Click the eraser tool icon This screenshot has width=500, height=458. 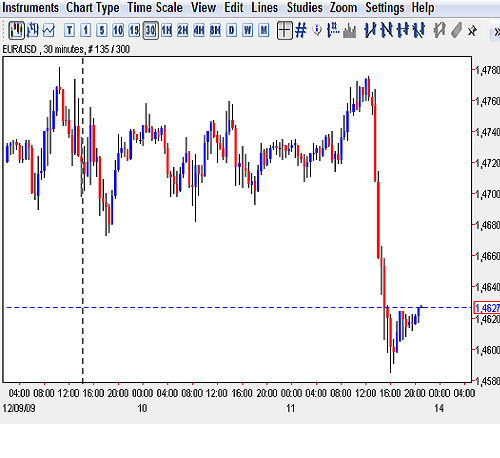(456, 30)
